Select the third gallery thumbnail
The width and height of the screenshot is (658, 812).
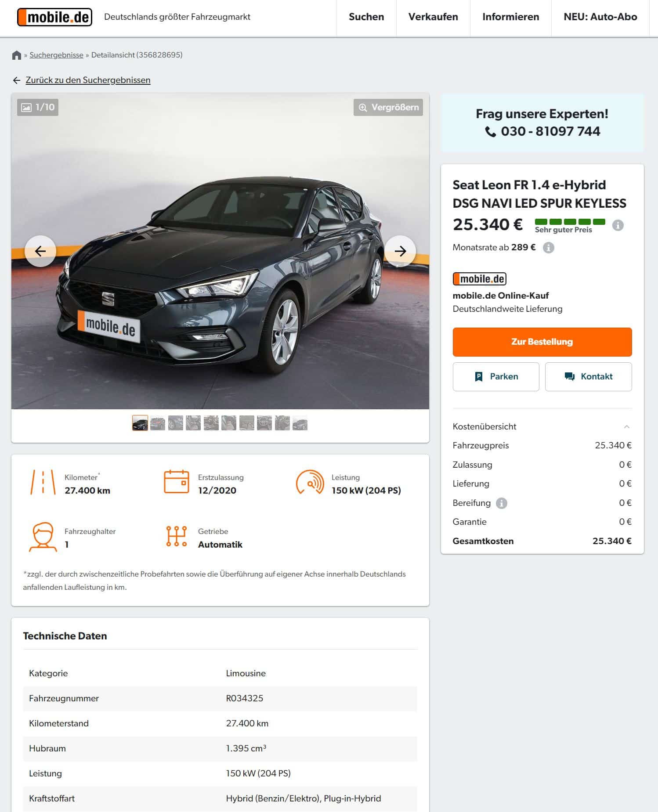tap(176, 423)
